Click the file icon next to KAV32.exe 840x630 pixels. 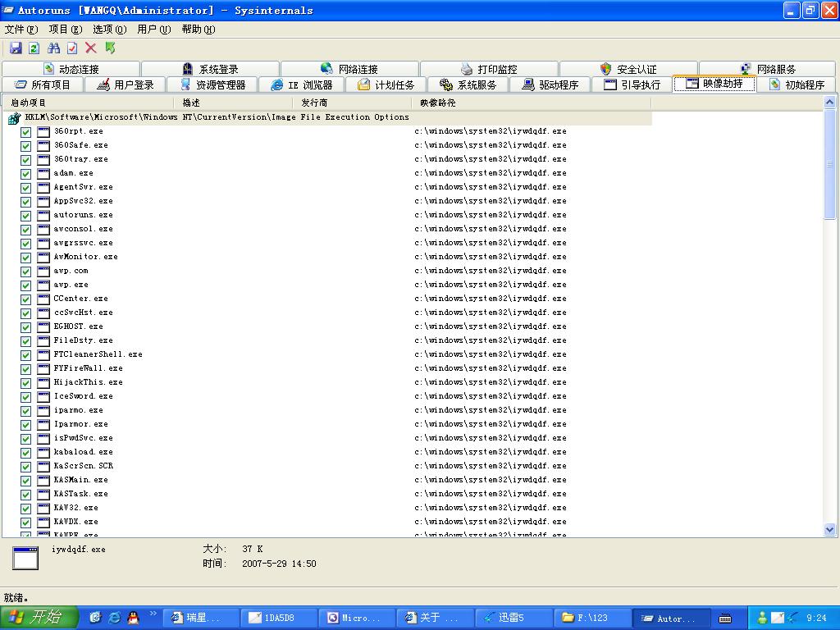click(x=43, y=508)
